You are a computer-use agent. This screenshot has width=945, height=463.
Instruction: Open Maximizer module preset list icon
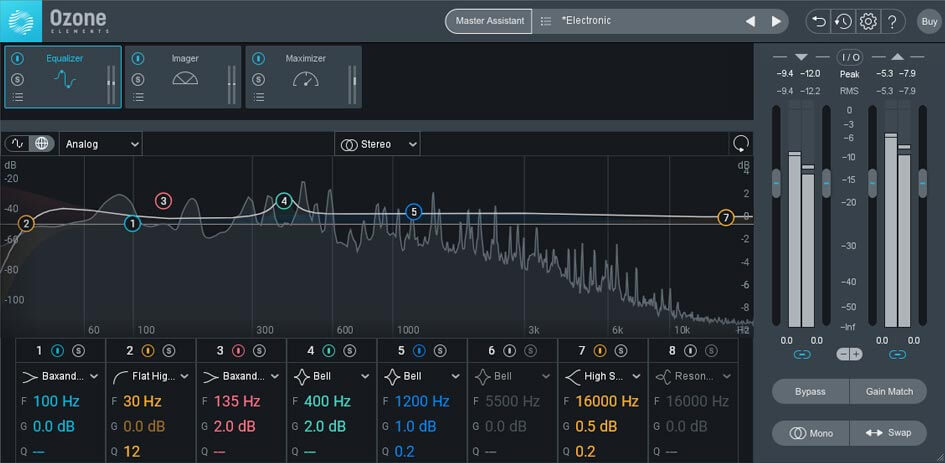(259, 96)
